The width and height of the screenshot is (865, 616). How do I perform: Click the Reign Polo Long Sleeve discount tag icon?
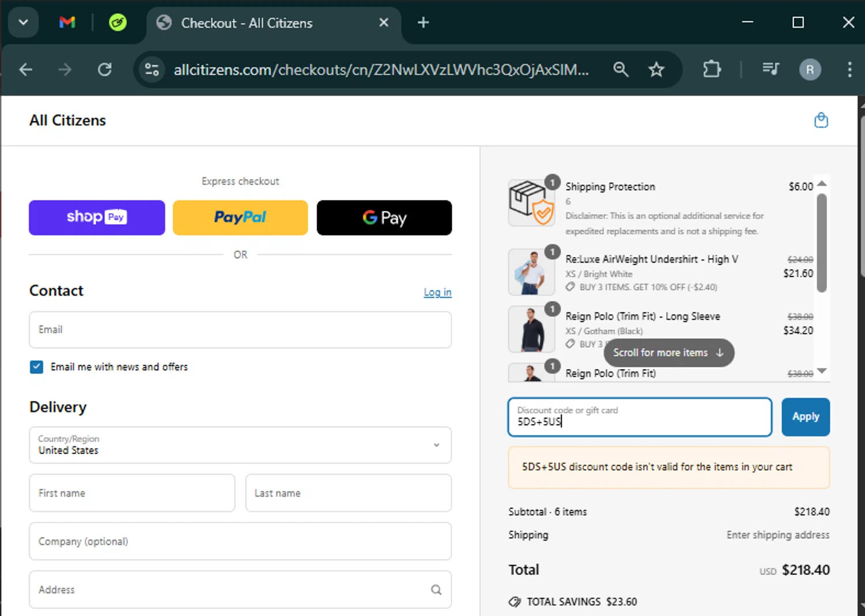tap(570, 344)
